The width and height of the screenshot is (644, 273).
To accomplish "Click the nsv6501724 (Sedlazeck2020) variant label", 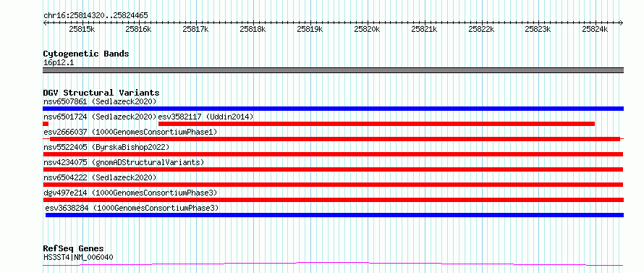I will pos(100,117).
